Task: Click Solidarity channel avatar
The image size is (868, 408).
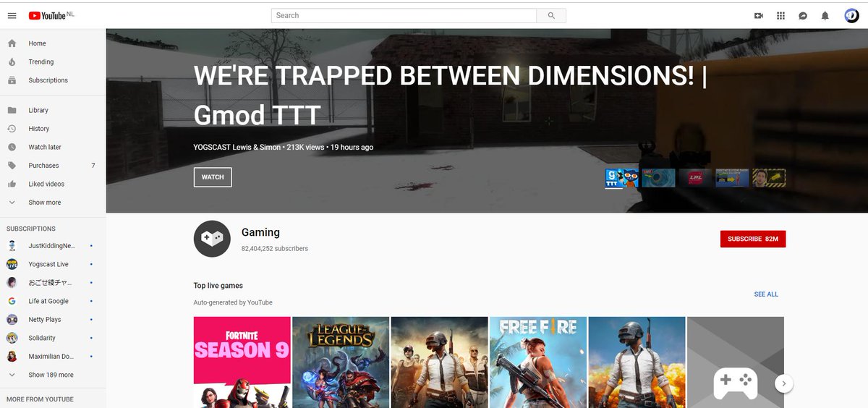Action: [x=12, y=338]
